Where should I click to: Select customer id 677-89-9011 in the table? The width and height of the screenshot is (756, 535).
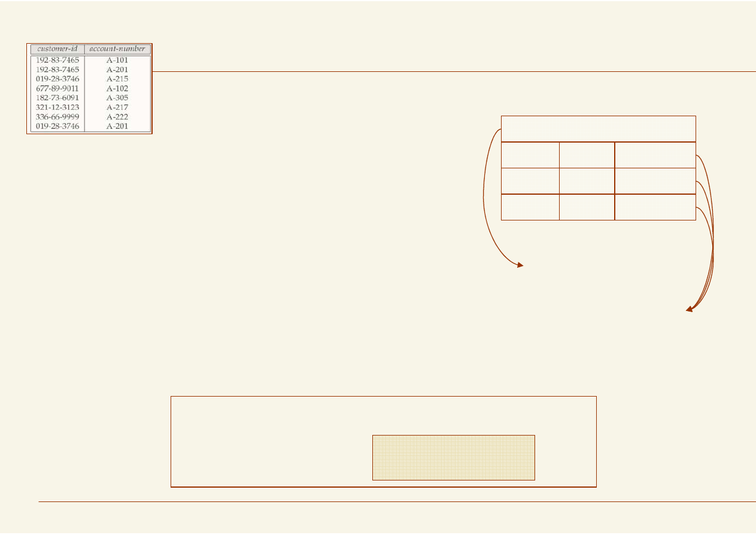click(57, 89)
